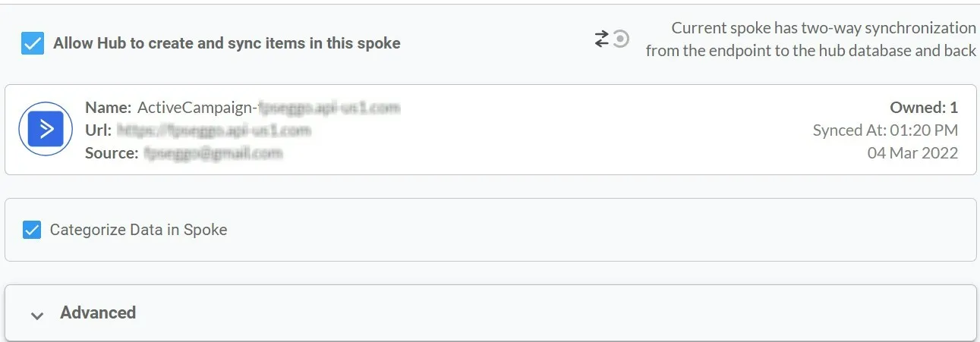Click the 'Owned: 1' count
980x342 pixels.
coord(924,108)
